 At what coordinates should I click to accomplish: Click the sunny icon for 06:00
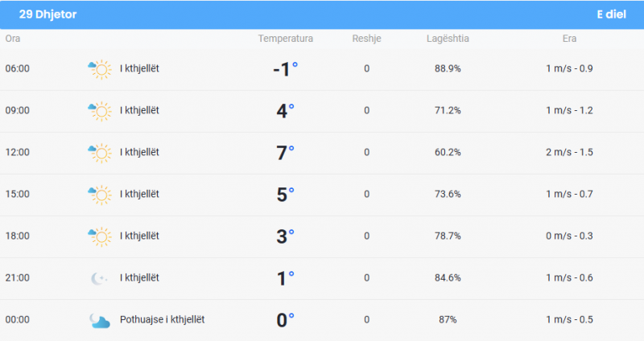pos(99,69)
